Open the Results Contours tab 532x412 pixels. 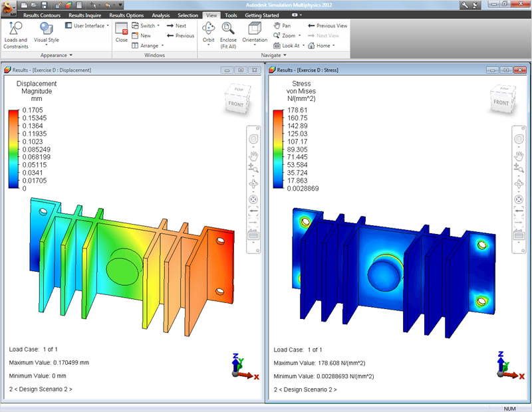pos(41,15)
